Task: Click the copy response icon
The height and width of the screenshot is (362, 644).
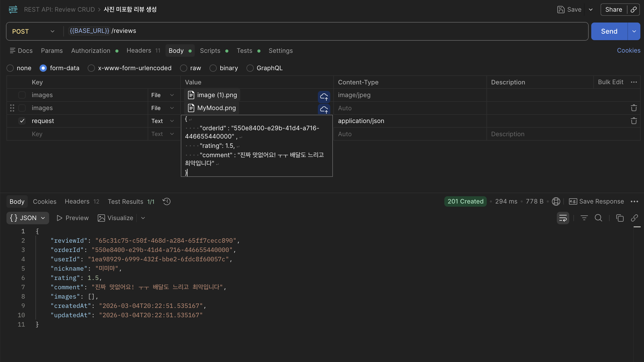Action: pos(620,218)
